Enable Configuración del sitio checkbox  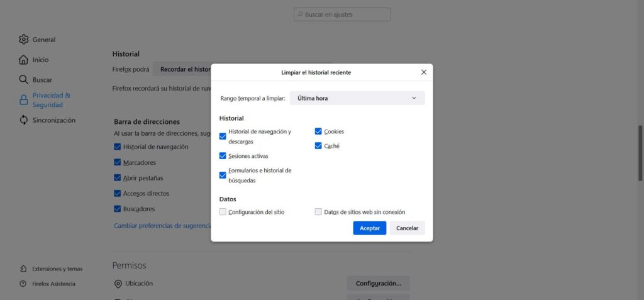click(223, 212)
